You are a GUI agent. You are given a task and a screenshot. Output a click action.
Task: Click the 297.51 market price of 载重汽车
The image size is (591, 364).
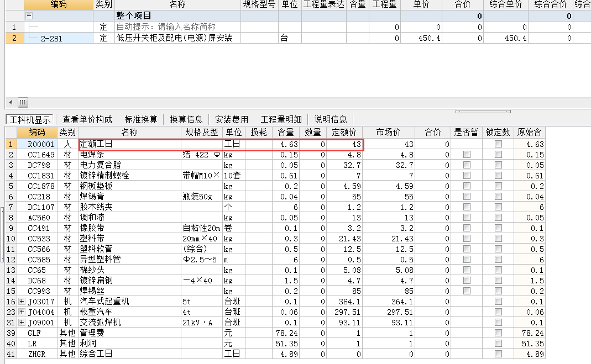point(388,312)
